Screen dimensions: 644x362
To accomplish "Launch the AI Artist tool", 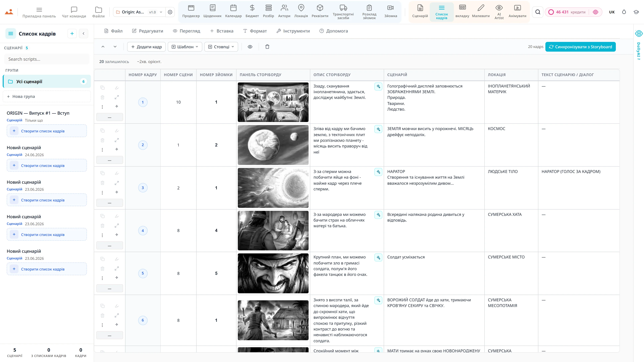I will (x=499, y=12).
